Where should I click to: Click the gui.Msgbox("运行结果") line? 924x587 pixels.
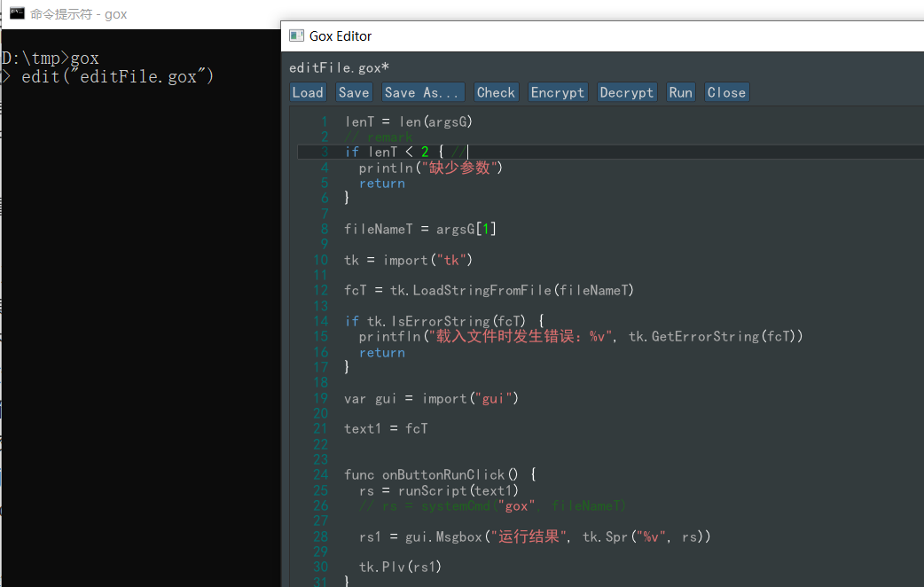(535, 537)
